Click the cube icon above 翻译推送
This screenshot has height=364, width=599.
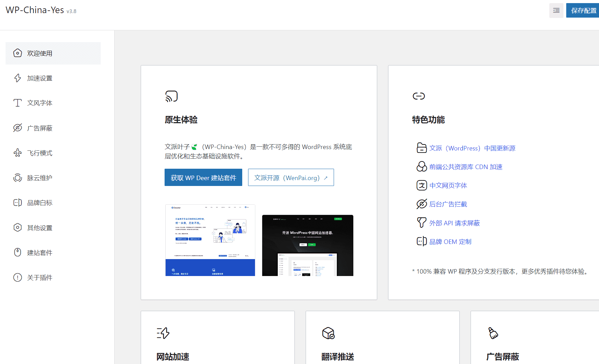click(328, 333)
